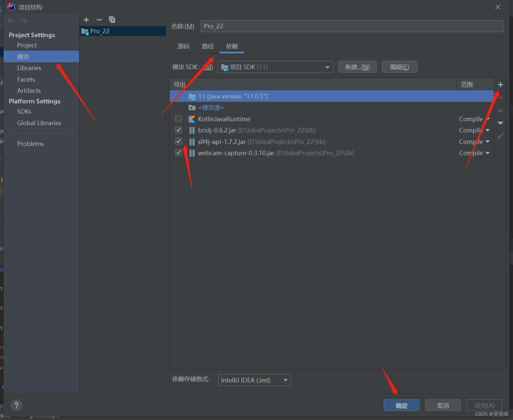Click the jar icon of webcam-capture-0.3.10.jar
The width and height of the screenshot is (513, 420).
[x=192, y=153]
